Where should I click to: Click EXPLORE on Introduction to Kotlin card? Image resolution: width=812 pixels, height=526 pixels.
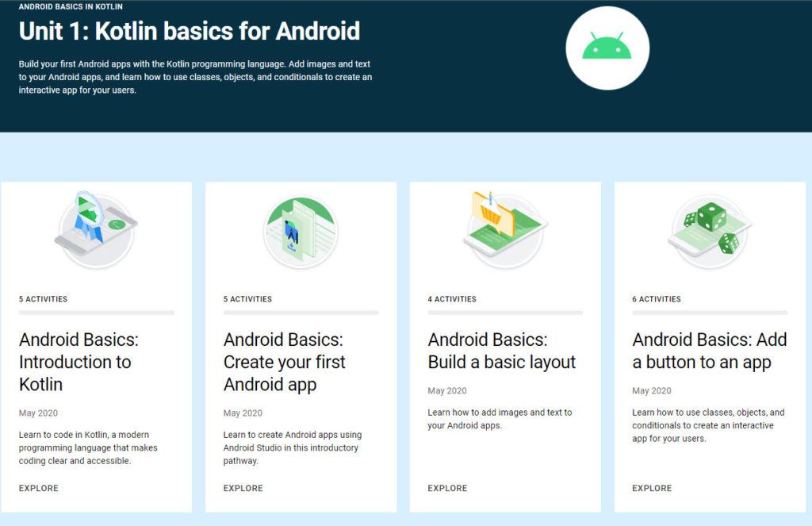[39, 488]
